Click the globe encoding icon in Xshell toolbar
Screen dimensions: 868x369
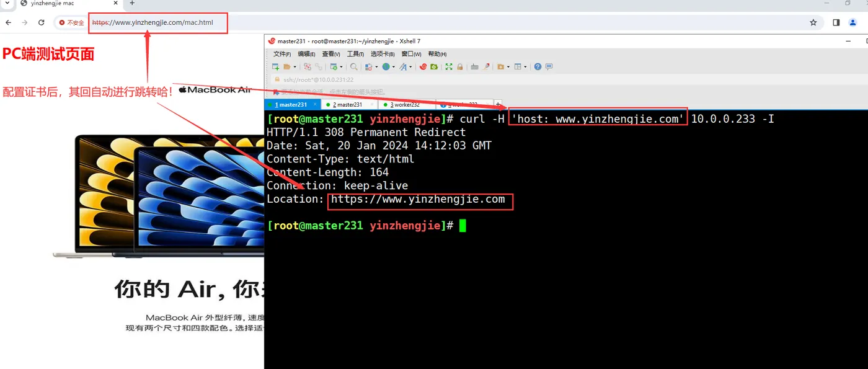(x=386, y=67)
